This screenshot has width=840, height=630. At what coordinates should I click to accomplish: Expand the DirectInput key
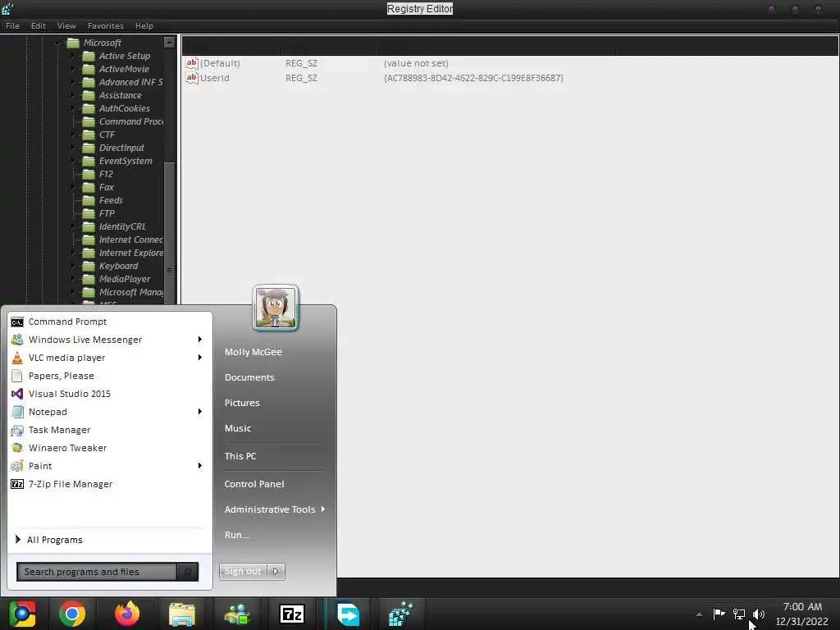(73, 148)
